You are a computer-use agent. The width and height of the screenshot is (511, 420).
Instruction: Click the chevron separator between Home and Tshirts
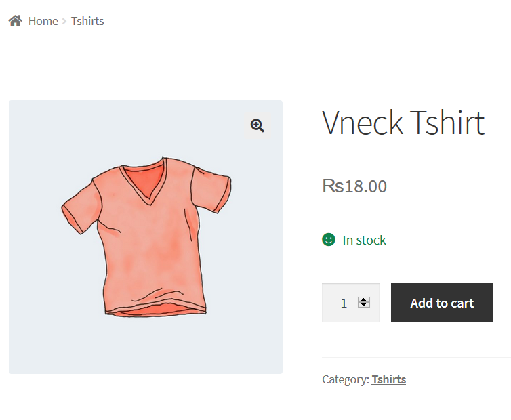tap(64, 22)
